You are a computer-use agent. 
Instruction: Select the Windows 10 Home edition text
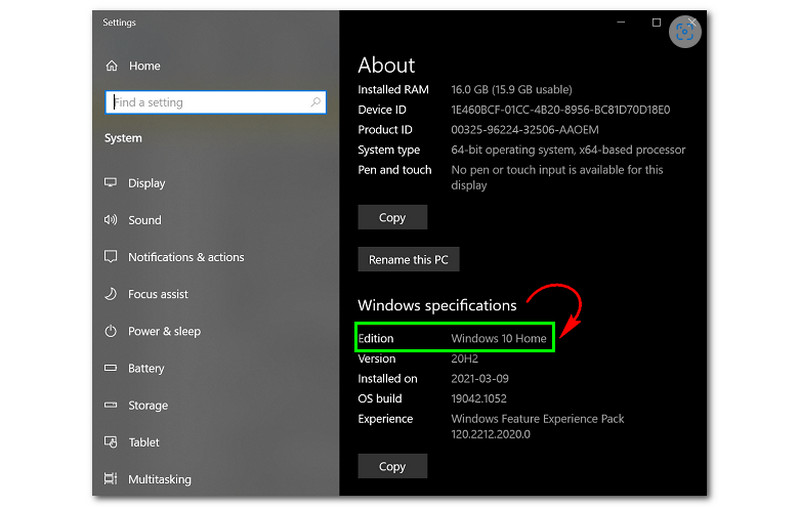point(499,339)
